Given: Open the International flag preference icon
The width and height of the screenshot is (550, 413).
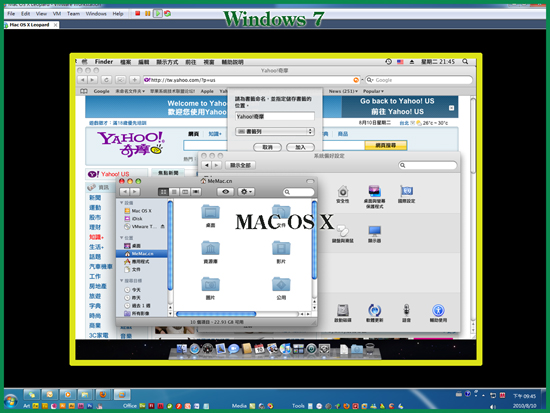Looking at the screenshot, I should point(407,194).
